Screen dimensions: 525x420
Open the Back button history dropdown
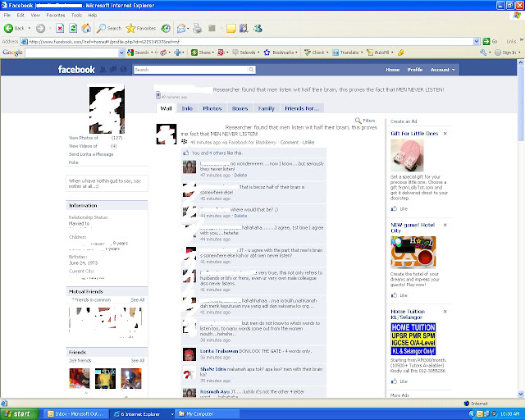pos(30,29)
